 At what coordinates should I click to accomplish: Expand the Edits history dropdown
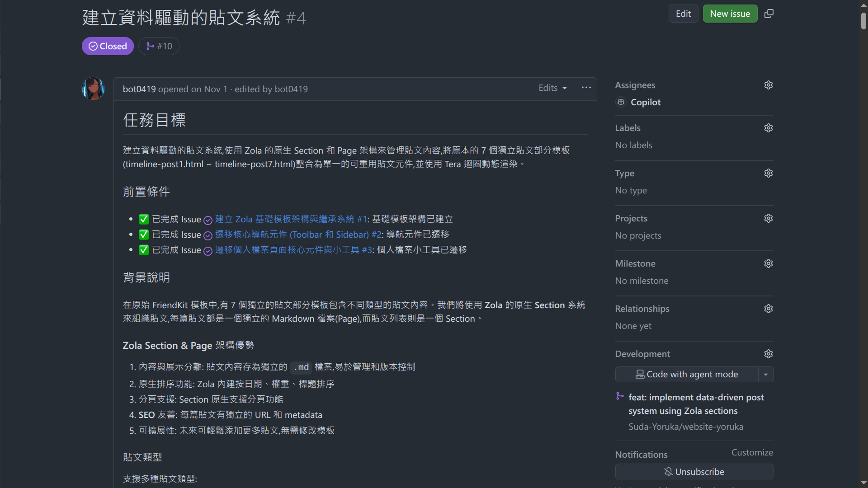552,88
